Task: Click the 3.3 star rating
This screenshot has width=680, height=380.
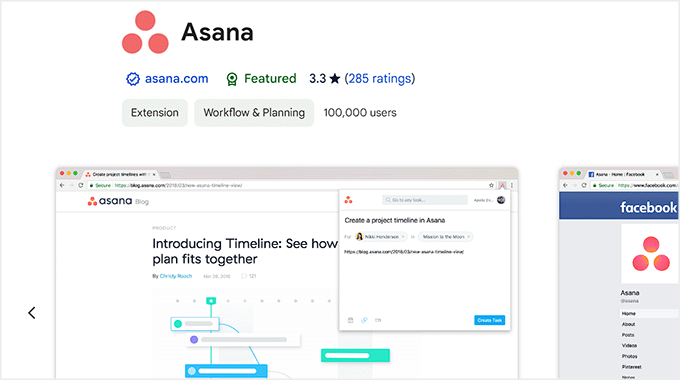Action: [x=324, y=79]
